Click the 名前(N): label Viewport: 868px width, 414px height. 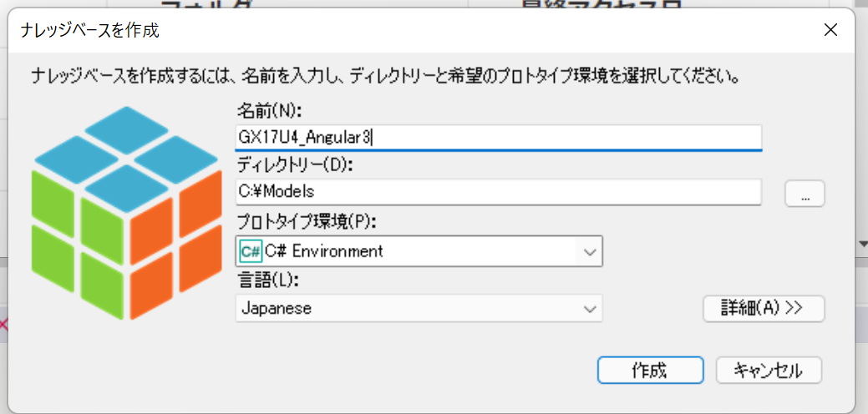click(268, 111)
